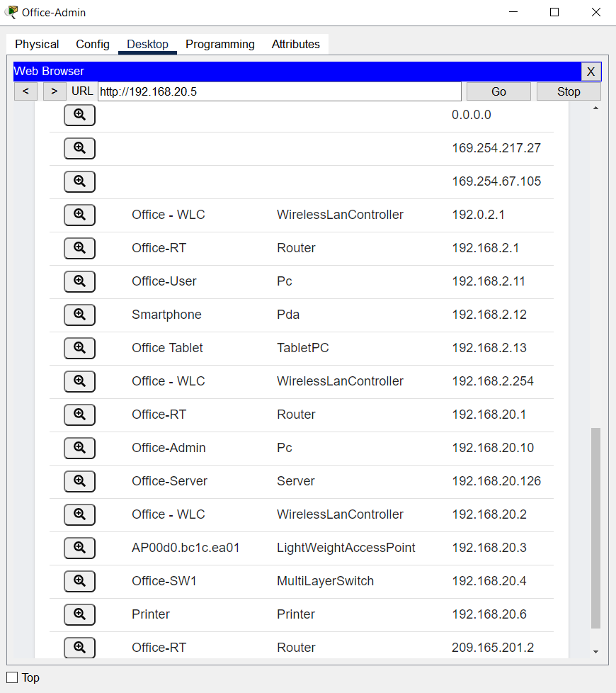Go back using the browser back arrow
The width and height of the screenshot is (616, 693).
click(25, 91)
